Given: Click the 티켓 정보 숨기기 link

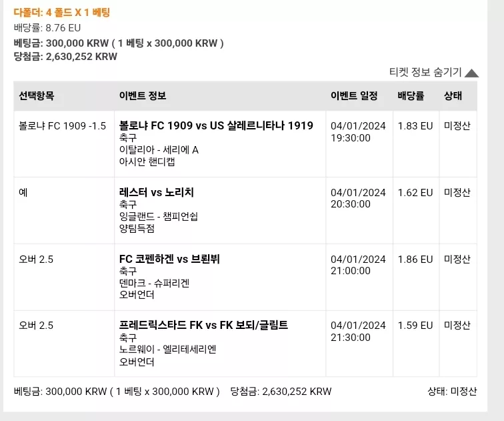Looking at the screenshot, I should point(425,72).
